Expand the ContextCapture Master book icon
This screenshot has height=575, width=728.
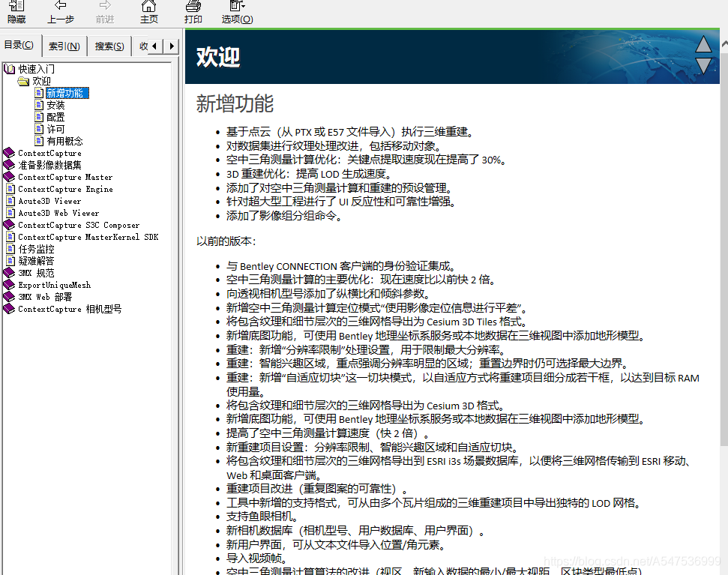9,177
